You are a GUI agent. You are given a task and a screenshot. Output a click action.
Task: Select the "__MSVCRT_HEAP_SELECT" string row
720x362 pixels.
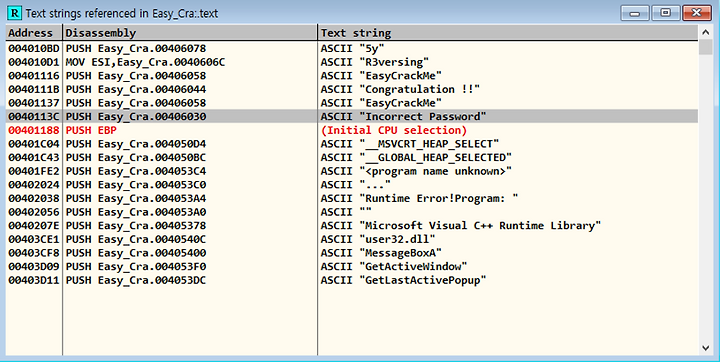point(352,144)
